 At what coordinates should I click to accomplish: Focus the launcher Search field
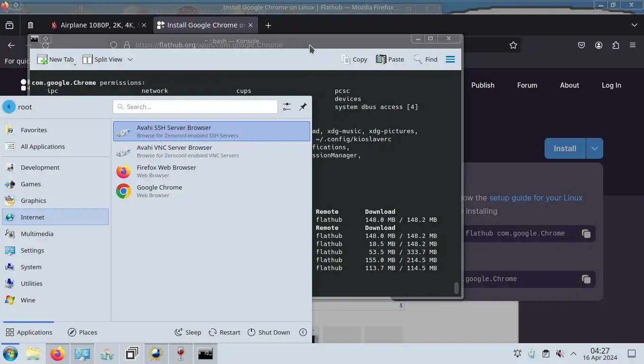tap(195, 107)
